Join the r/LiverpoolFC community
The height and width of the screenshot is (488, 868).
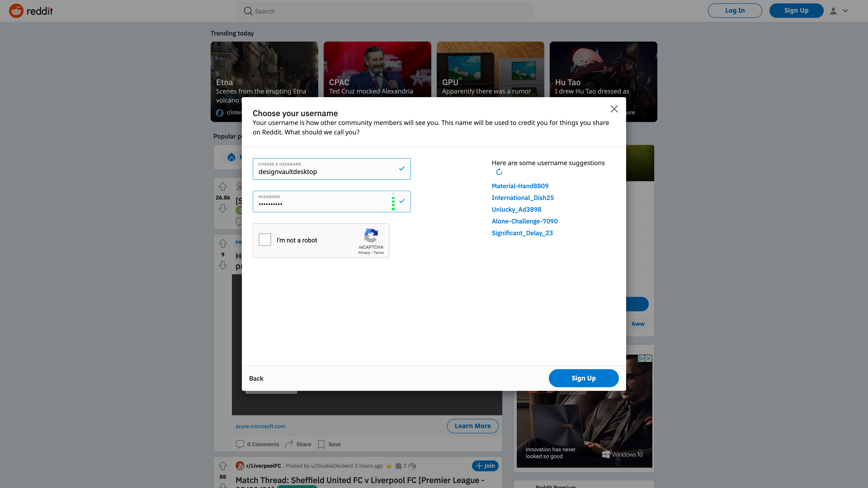[x=485, y=466]
